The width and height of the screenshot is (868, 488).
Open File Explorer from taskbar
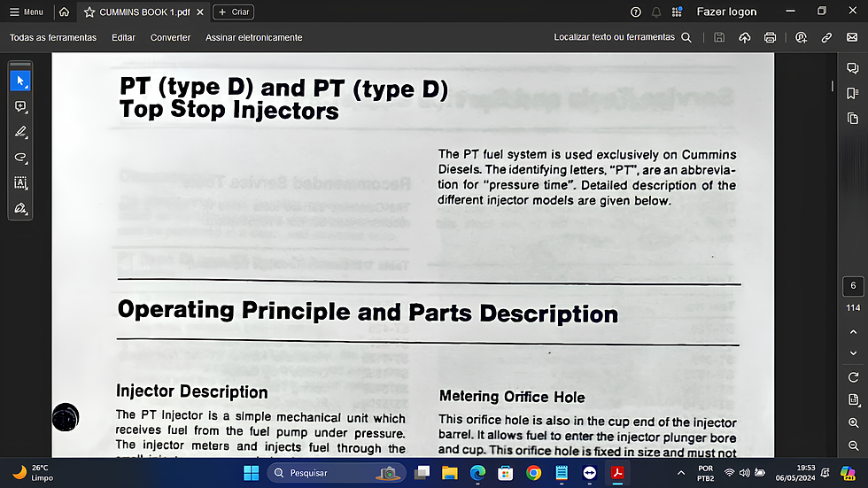coord(450,473)
